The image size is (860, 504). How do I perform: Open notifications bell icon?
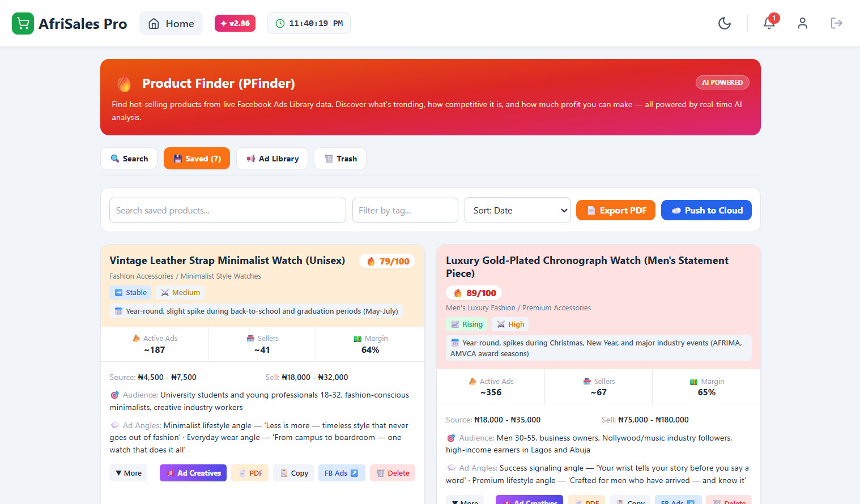coord(769,23)
